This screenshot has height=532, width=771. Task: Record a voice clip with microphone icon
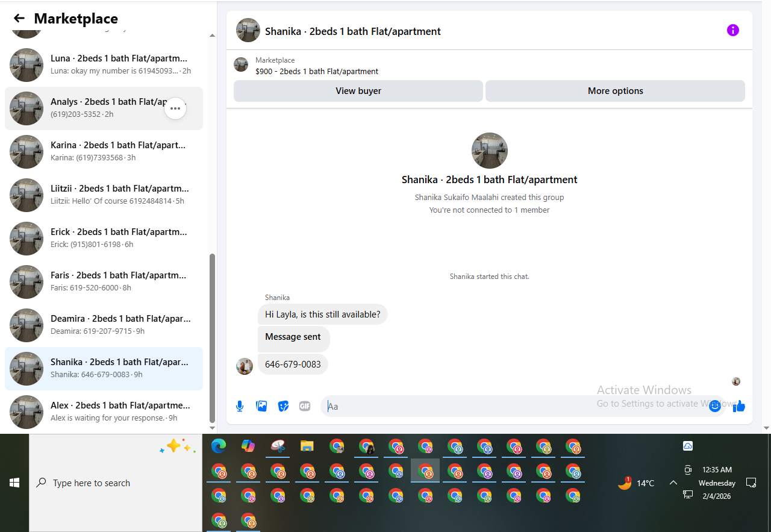240,406
